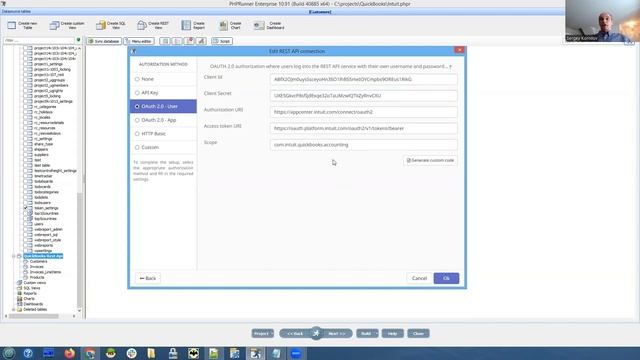The width and height of the screenshot is (640, 360).
Task: Click into the Access token URI field
Action: pos(363,128)
